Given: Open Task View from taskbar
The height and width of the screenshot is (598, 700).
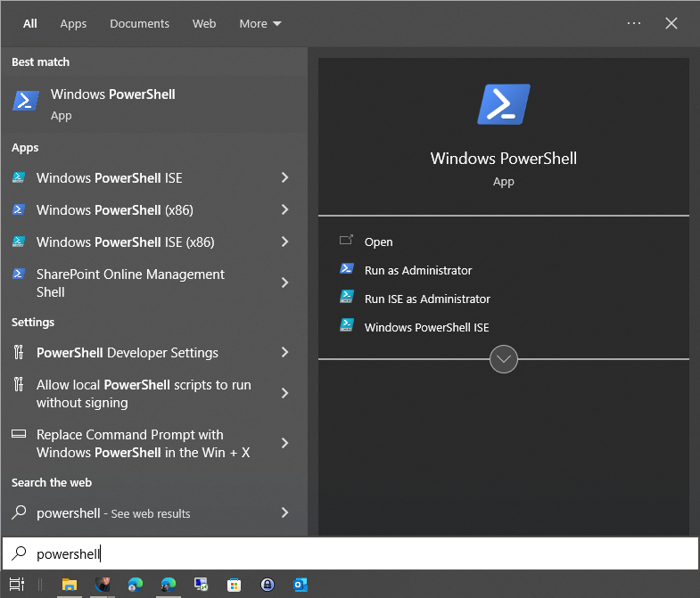Looking at the screenshot, I should pos(17,584).
